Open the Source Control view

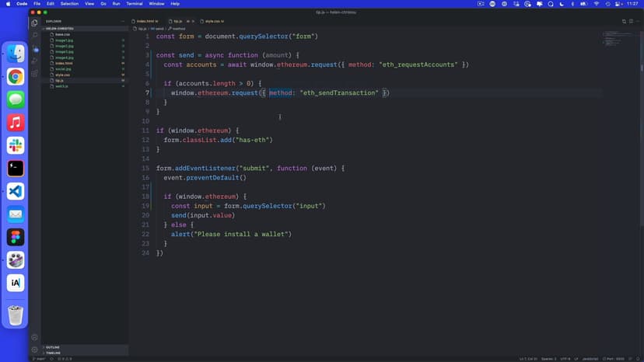pyautogui.click(x=34, y=48)
